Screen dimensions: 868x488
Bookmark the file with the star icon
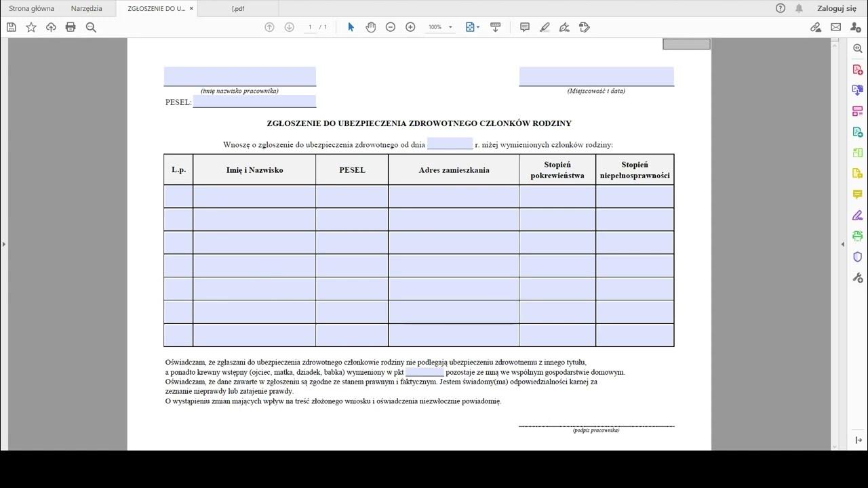click(31, 27)
